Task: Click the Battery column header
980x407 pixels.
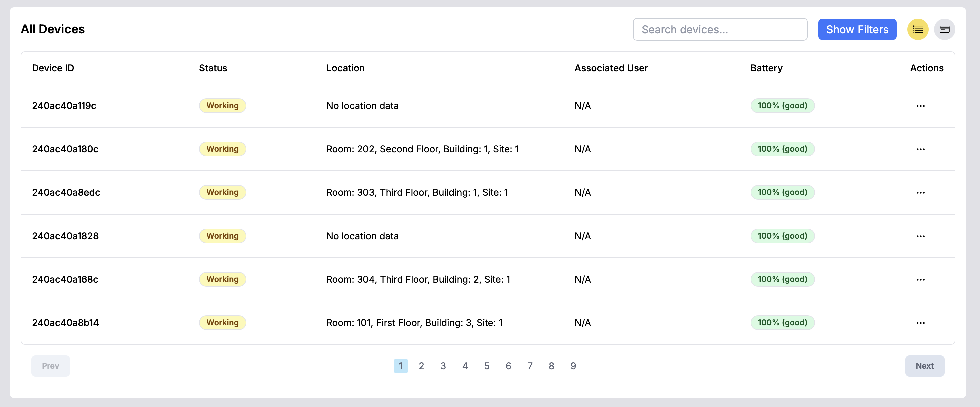Action: tap(766, 68)
